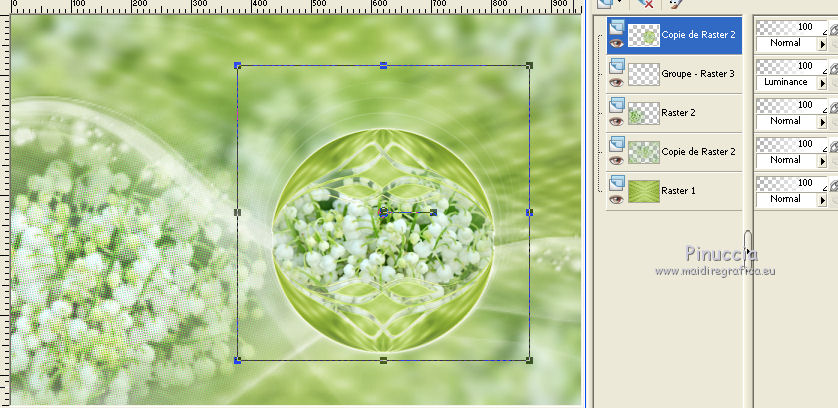
Task: Click layer type icon of highlighted Copie de Raster 2
Action: [x=617, y=26]
